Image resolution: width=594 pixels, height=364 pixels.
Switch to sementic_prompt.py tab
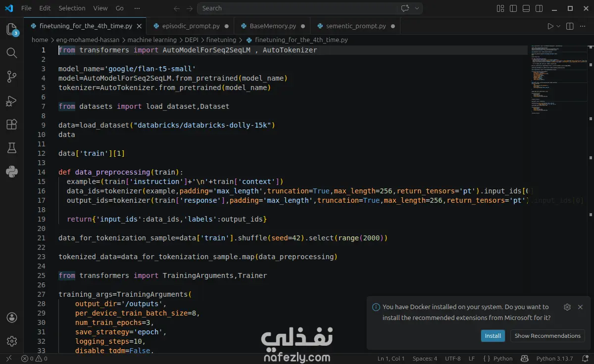[x=355, y=26]
